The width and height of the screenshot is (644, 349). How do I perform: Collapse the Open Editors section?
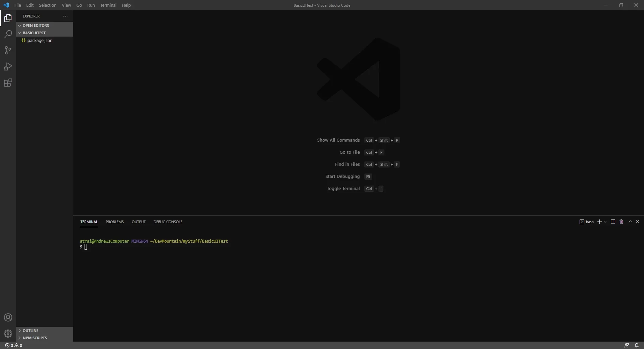[45, 26]
